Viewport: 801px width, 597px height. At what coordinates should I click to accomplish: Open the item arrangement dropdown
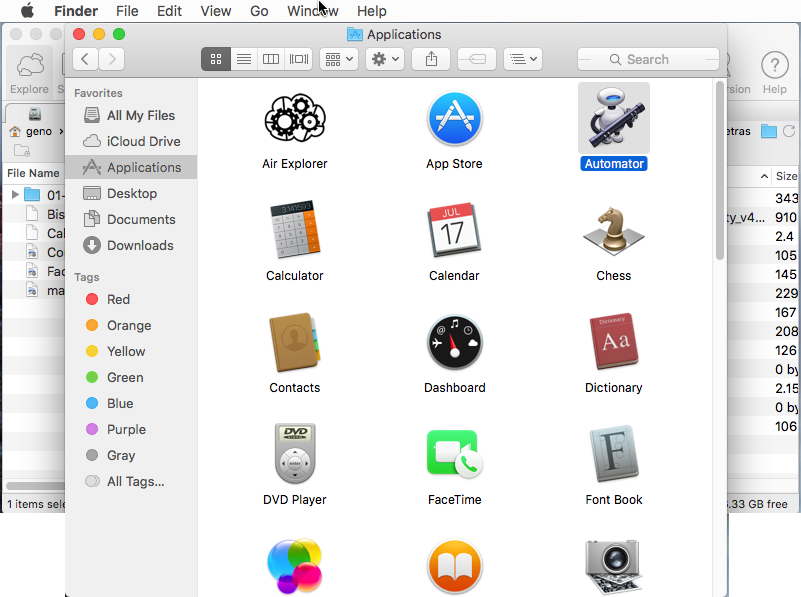click(339, 59)
